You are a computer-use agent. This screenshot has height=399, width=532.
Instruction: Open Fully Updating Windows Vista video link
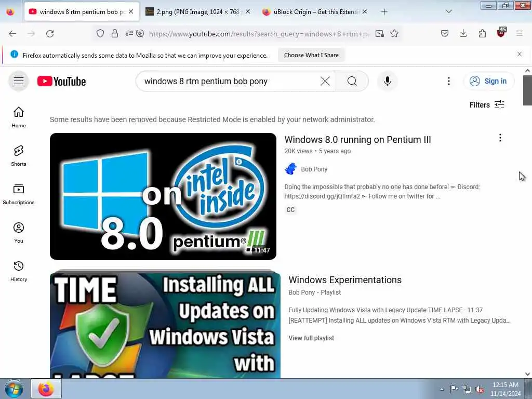tap(385, 310)
